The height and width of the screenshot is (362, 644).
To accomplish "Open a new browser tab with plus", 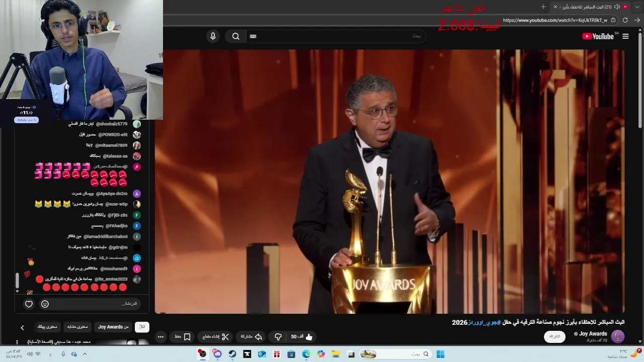I will (543, 7).
